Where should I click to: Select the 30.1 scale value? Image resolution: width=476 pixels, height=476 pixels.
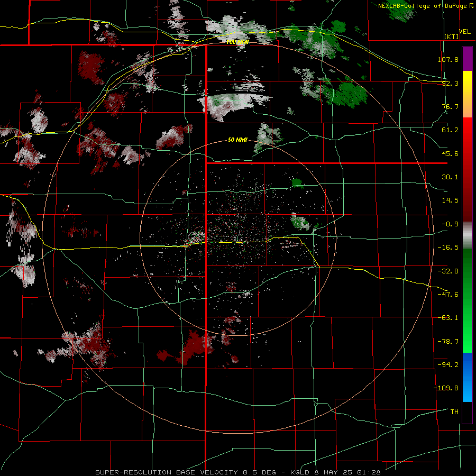[x=450, y=177]
